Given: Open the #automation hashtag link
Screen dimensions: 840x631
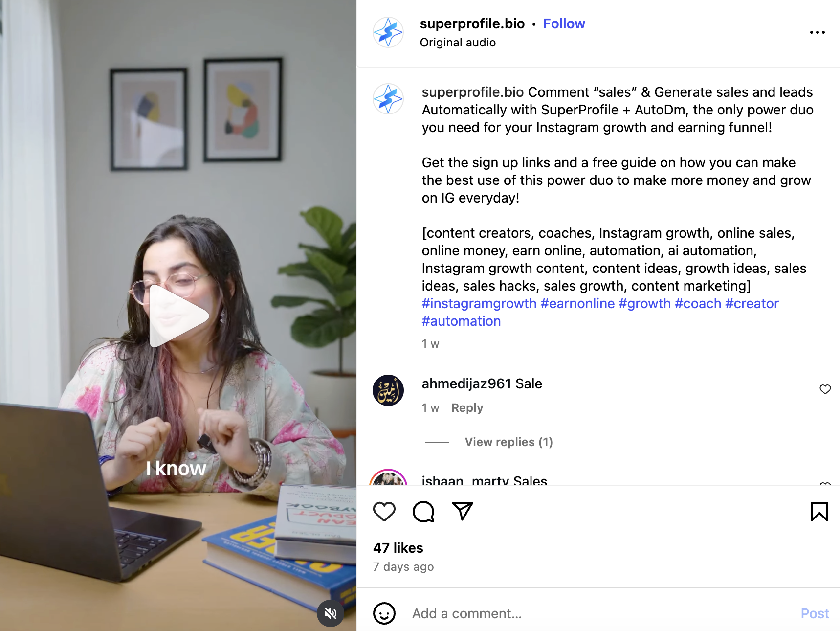Looking at the screenshot, I should tap(461, 321).
